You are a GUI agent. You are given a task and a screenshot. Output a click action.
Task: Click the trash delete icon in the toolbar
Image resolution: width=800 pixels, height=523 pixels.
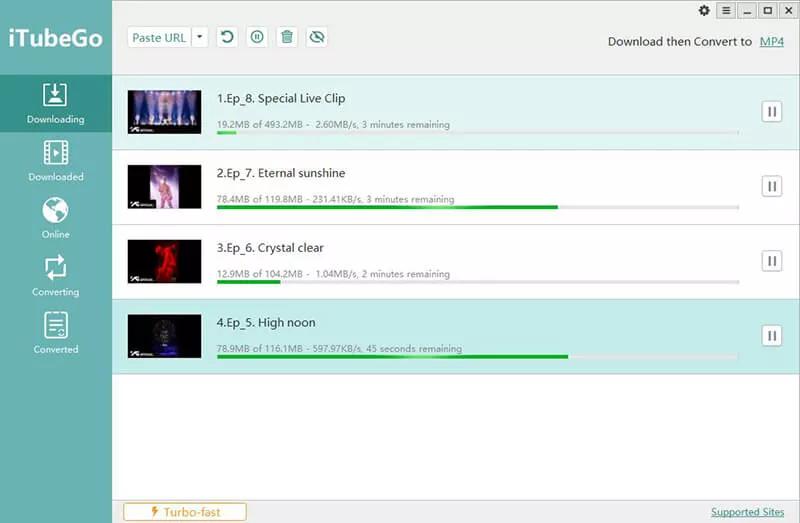(x=287, y=37)
